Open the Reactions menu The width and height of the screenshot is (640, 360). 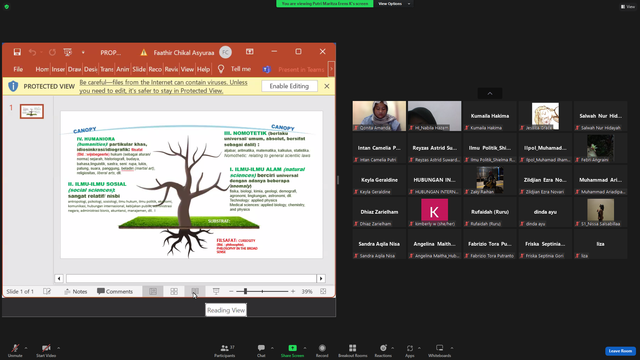pos(383,350)
